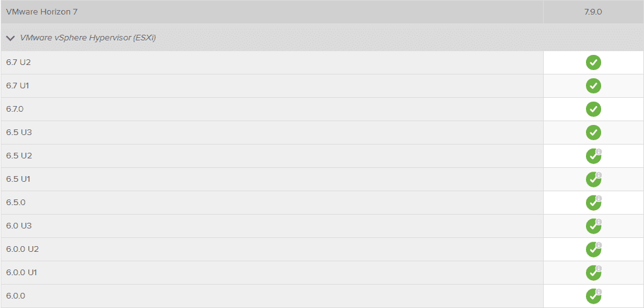Viewport: 644px width, 308px height.
Task: Select the 6.0 U3 row label
Action: click(19, 226)
